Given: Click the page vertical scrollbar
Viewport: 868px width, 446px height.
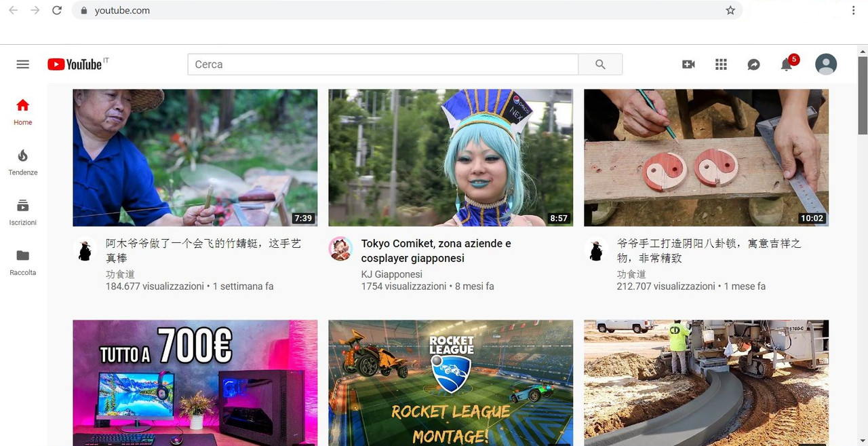Looking at the screenshot, I should tap(863, 95).
